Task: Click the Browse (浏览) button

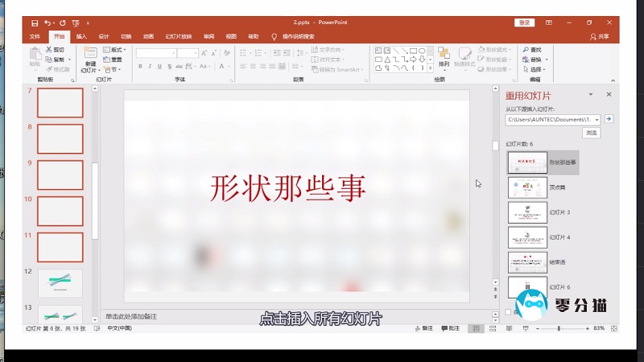Action: 591,133
